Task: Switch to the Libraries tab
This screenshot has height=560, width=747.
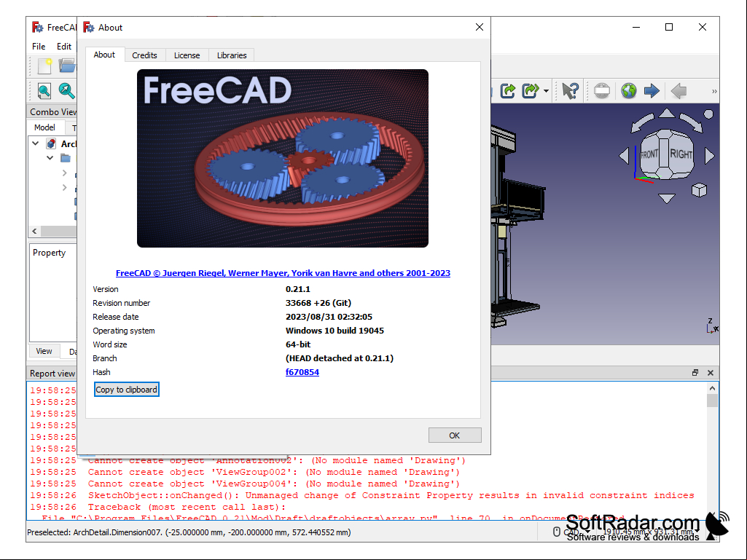Action: point(232,55)
